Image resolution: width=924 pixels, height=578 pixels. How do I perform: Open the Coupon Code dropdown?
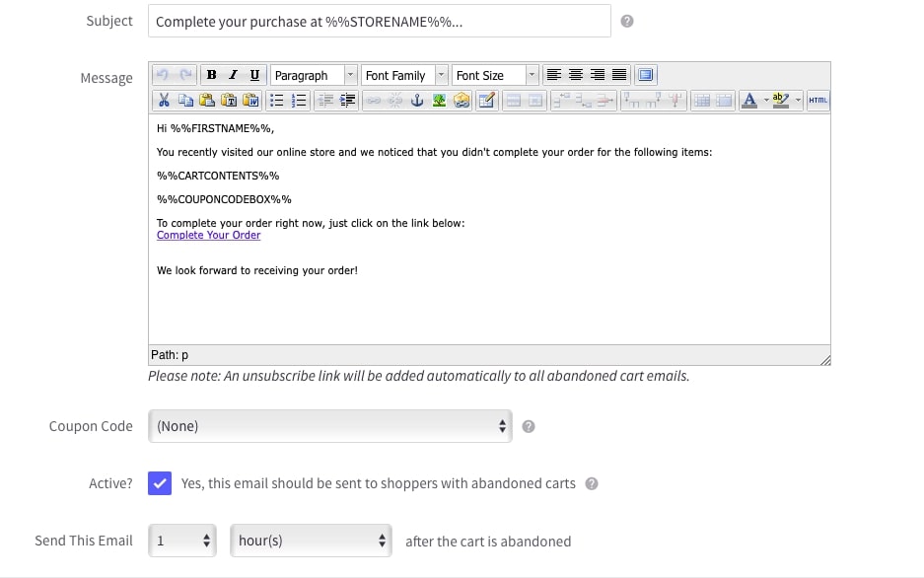click(x=329, y=426)
